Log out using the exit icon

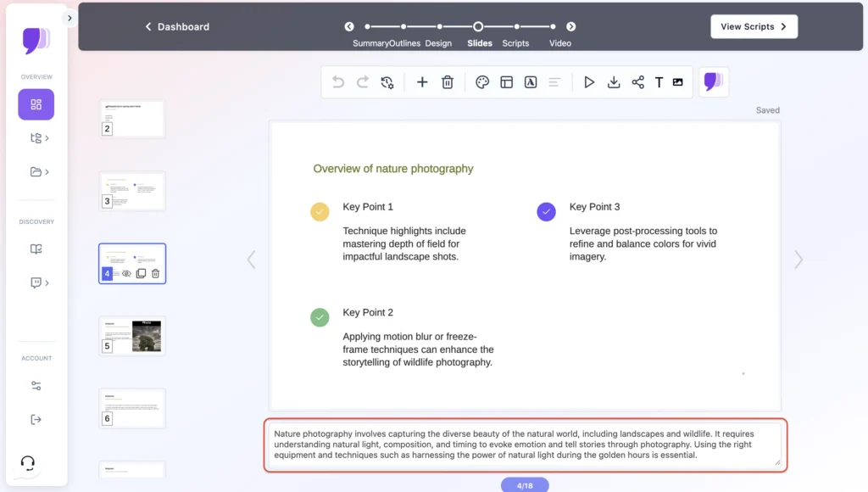[x=36, y=419]
